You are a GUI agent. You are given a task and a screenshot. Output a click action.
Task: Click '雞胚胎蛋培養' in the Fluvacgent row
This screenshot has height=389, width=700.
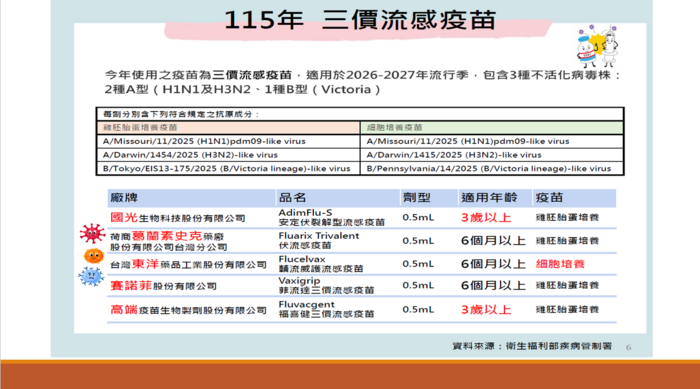[x=567, y=310]
